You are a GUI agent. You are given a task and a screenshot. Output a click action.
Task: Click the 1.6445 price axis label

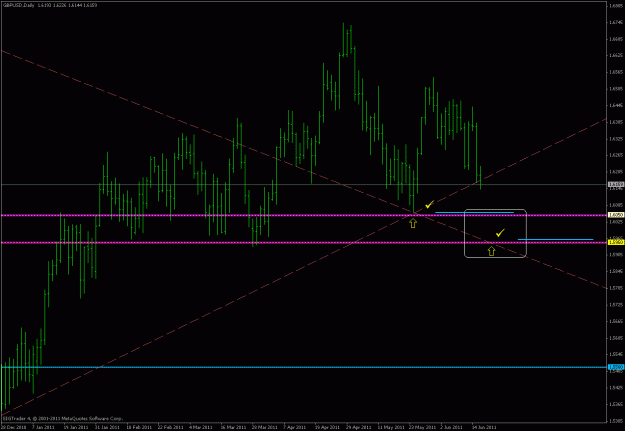615,106
